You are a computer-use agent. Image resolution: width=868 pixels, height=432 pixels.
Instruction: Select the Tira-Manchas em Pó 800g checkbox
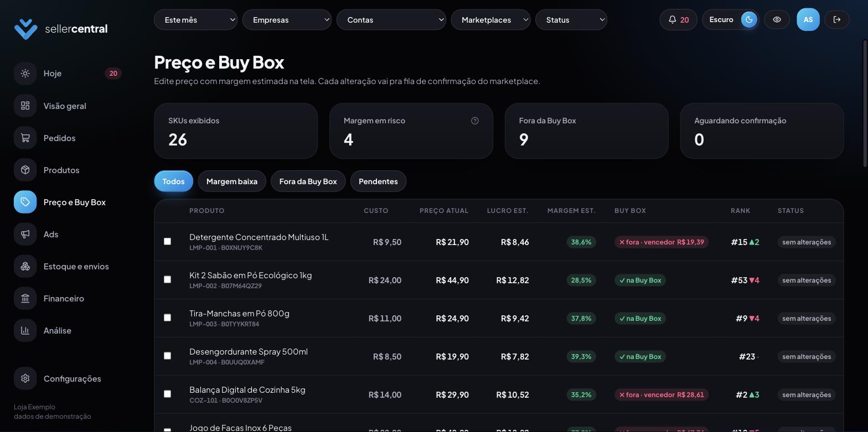(x=167, y=318)
